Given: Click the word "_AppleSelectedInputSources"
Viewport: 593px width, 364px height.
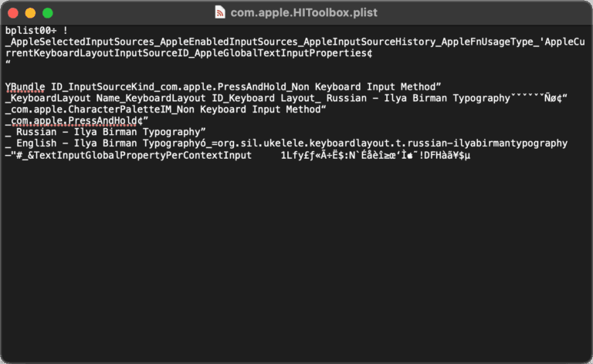Looking at the screenshot, I should point(80,42).
